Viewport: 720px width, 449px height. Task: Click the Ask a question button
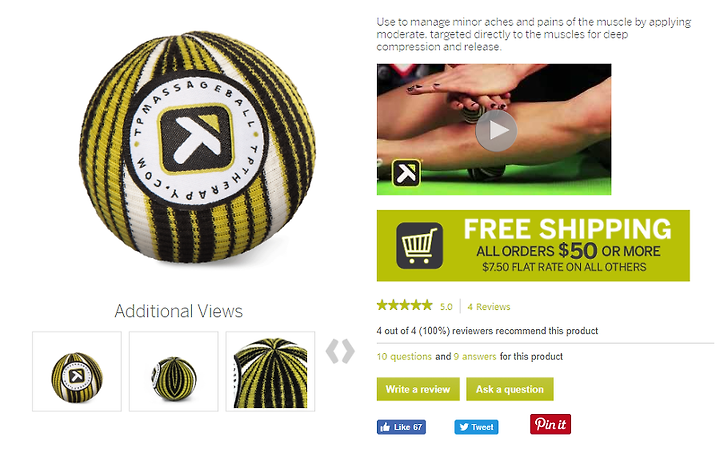pos(510,389)
